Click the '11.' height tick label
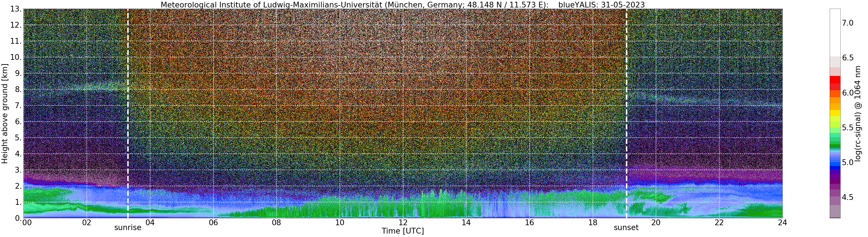Image resolution: width=868 pixels, height=237 pixels. (16, 41)
